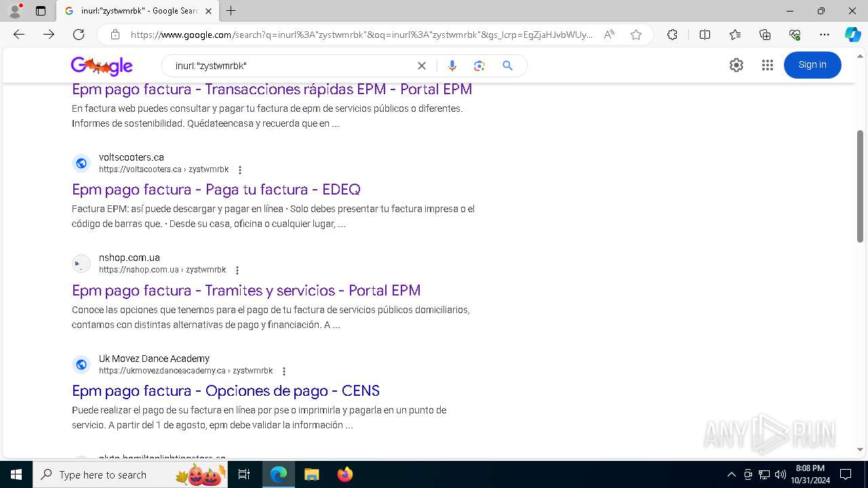Launch Firefox from taskbar
This screenshot has height=488, width=868.
(x=345, y=474)
